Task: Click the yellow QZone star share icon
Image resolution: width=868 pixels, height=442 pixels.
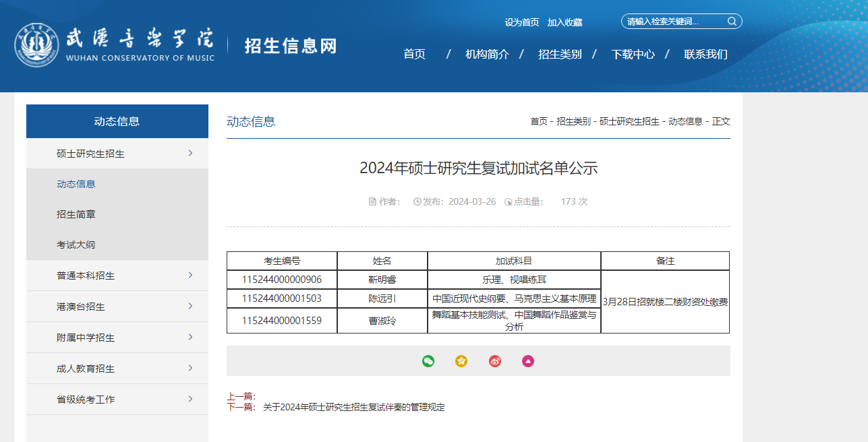Action: click(x=461, y=361)
